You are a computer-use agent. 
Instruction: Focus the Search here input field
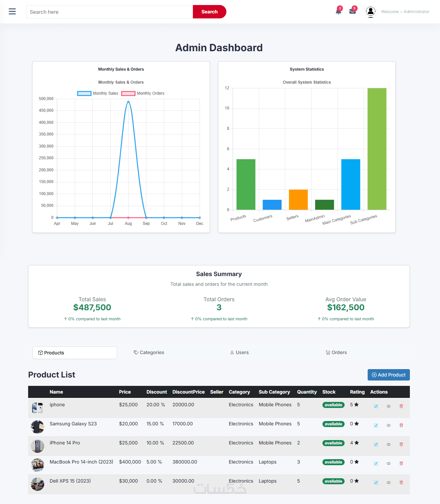(x=109, y=12)
